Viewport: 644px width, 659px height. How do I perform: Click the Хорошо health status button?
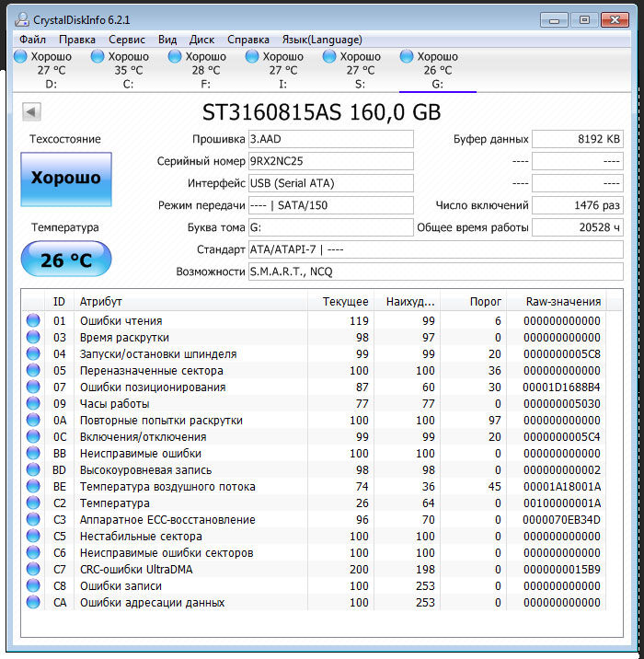click(66, 179)
